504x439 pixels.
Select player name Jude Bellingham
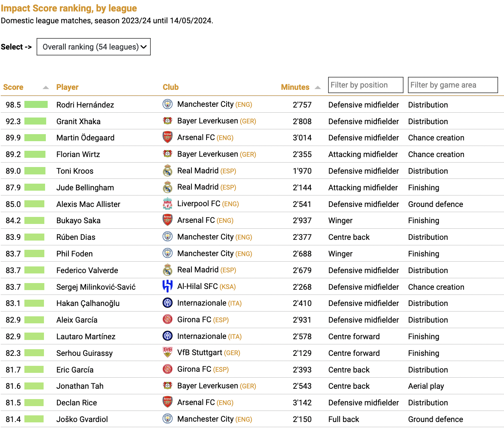tap(85, 188)
